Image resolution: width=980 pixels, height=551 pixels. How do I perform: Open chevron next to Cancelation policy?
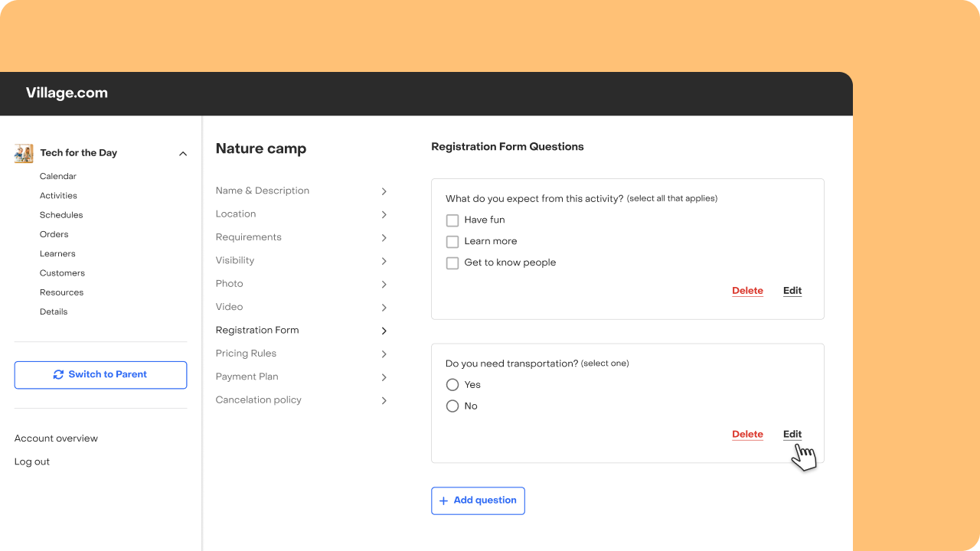tap(384, 400)
